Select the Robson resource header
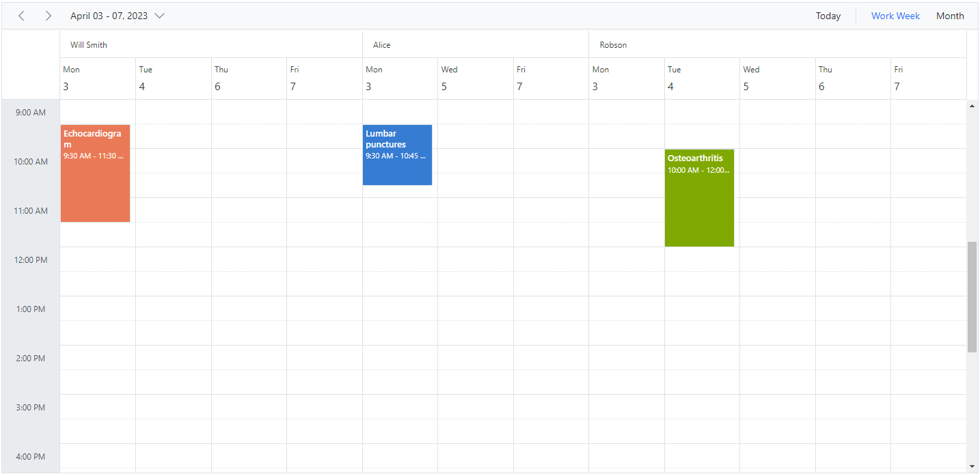The height and width of the screenshot is (476, 980). pyautogui.click(x=778, y=44)
